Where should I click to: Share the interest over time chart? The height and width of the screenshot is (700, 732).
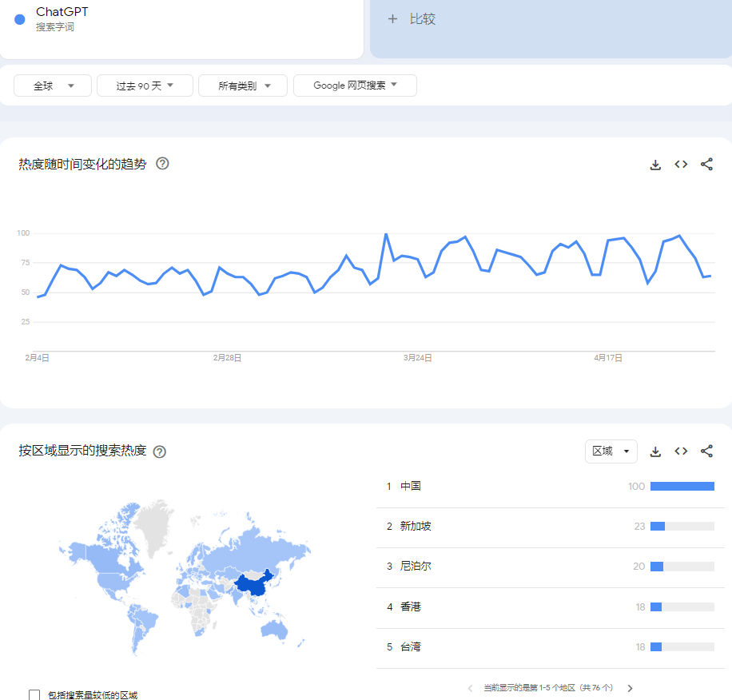706,165
